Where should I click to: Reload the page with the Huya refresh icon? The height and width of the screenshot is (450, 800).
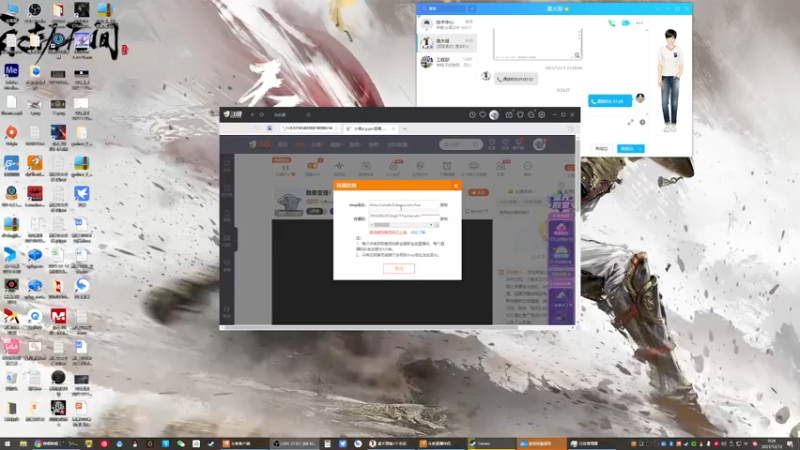pos(262,115)
